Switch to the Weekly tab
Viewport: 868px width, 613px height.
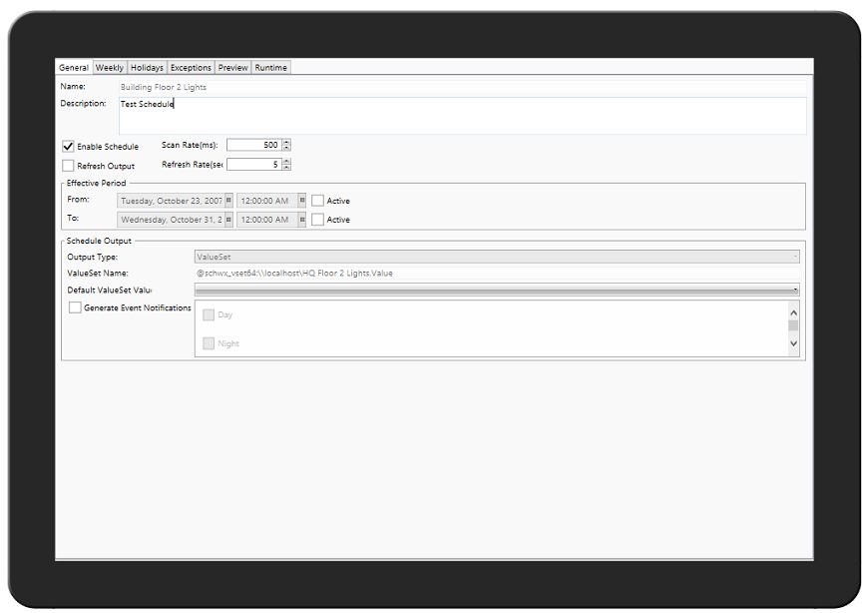110,68
